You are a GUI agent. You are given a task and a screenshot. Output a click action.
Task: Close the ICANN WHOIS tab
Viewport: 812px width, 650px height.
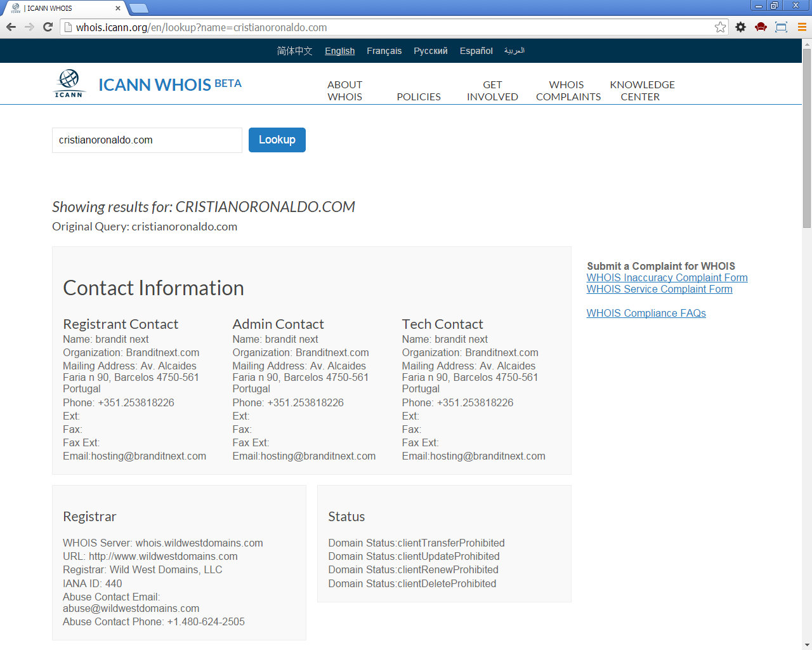118,8
